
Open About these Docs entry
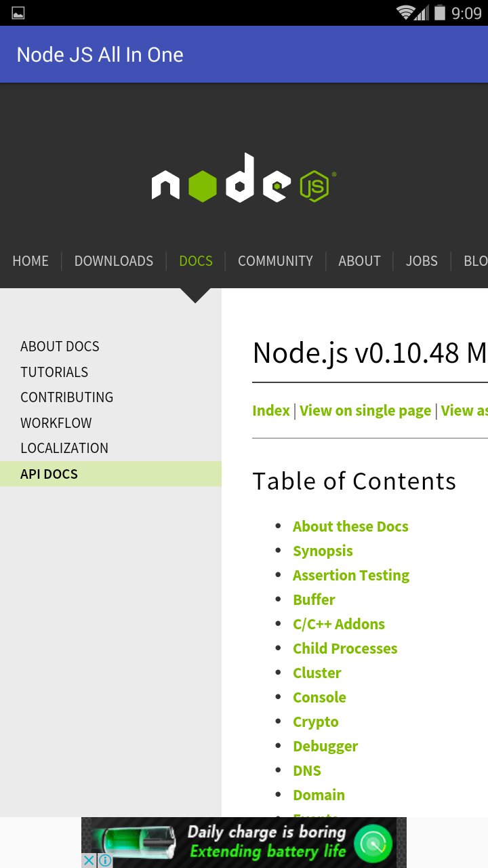click(x=350, y=526)
